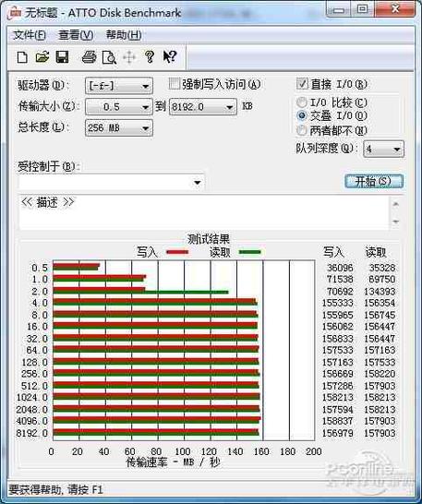422x504 pixels.
Task: Click the 传输速率 - MB / 秒 axis label
Action: click(173, 462)
